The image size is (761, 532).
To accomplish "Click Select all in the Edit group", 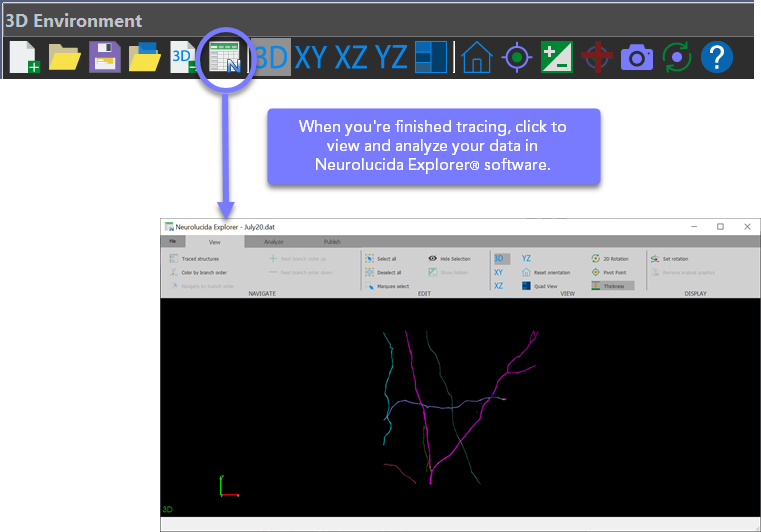I will (x=381, y=259).
